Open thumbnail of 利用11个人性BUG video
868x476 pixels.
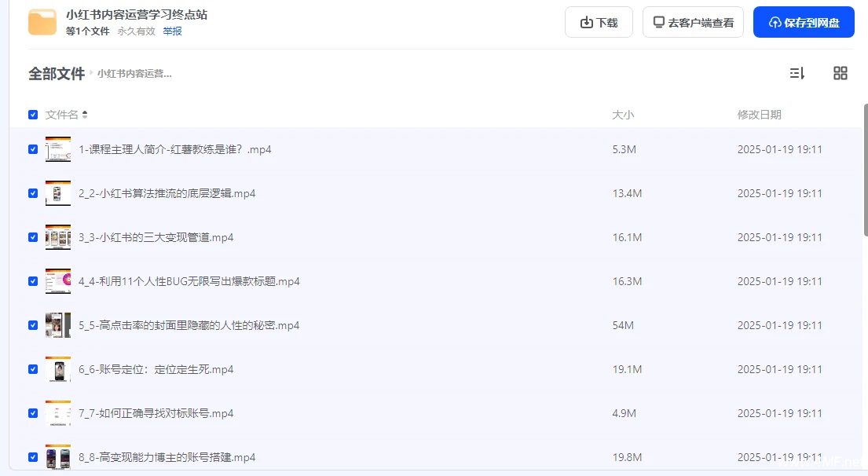[58, 281]
